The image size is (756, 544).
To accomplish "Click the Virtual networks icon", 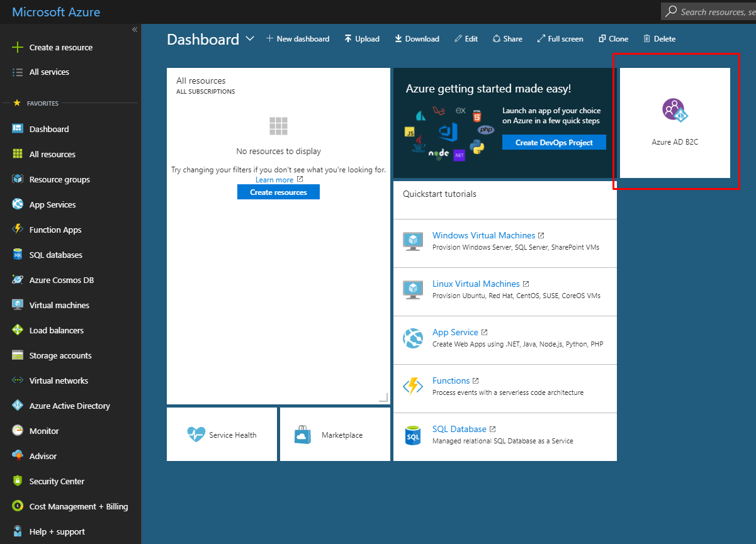I will coord(18,380).
